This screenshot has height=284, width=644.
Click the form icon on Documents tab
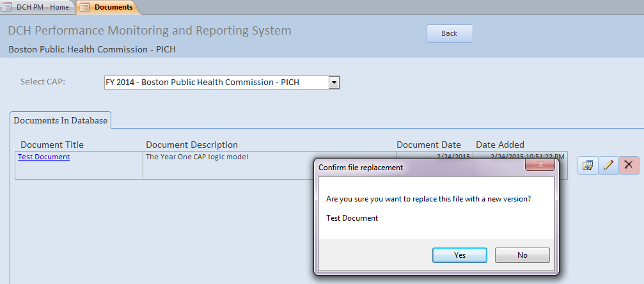coord(85,7)
